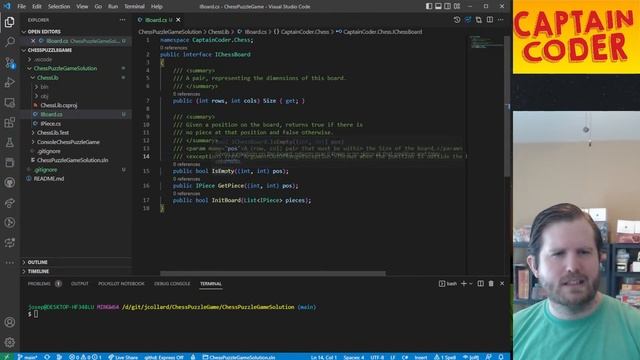Screen dimensions: 640x360
Task: Switch to the POLYGLOT NOTEBOOK tab
Action: pos(121,284)
